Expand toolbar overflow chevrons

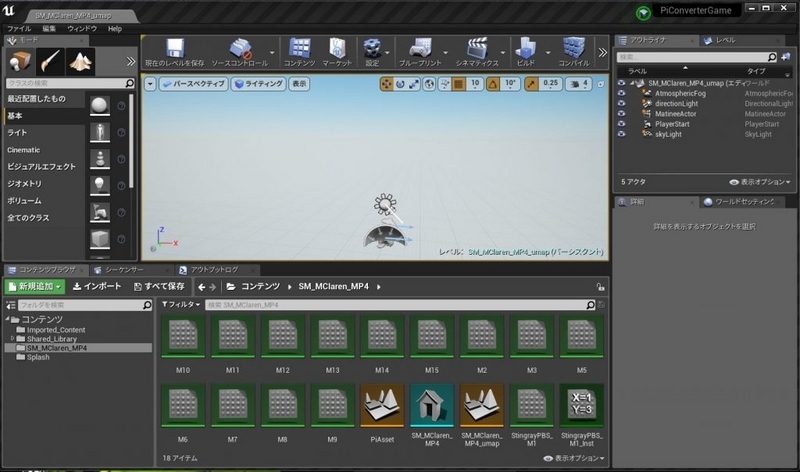pos(603,52)
